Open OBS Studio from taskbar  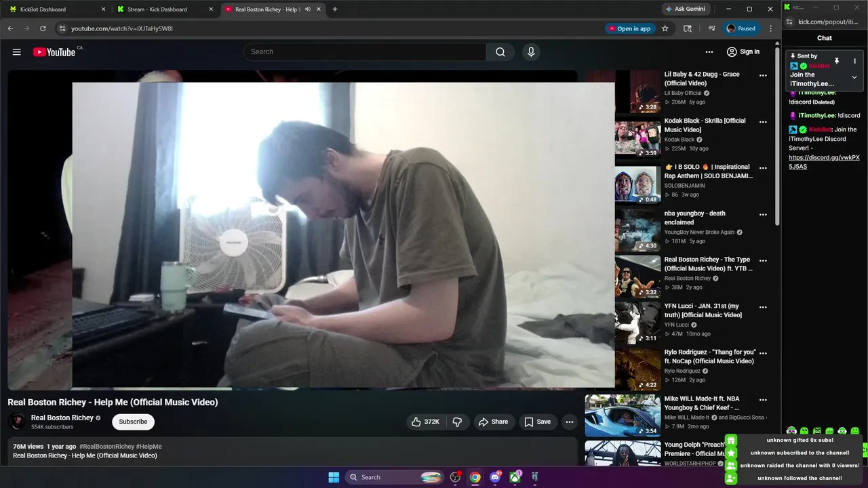point(455,477)
